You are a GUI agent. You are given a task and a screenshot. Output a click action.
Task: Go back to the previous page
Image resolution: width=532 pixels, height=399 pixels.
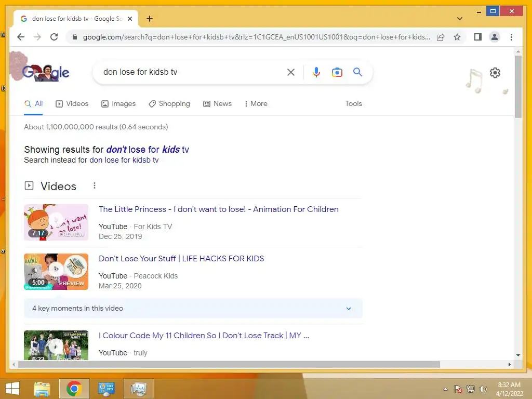(x=21, y=37)
